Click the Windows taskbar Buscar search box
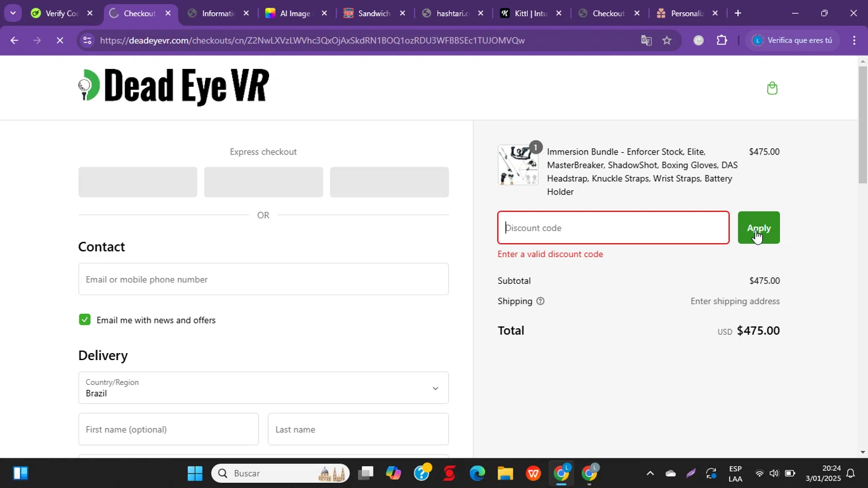The image size is (868, 488). click(x=281, y=474)
